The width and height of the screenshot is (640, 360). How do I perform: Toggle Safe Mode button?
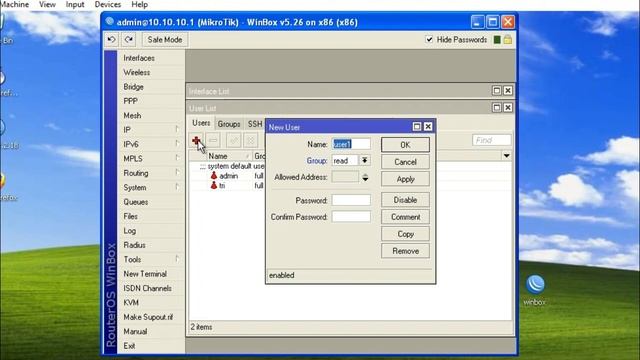click(165, 40)
